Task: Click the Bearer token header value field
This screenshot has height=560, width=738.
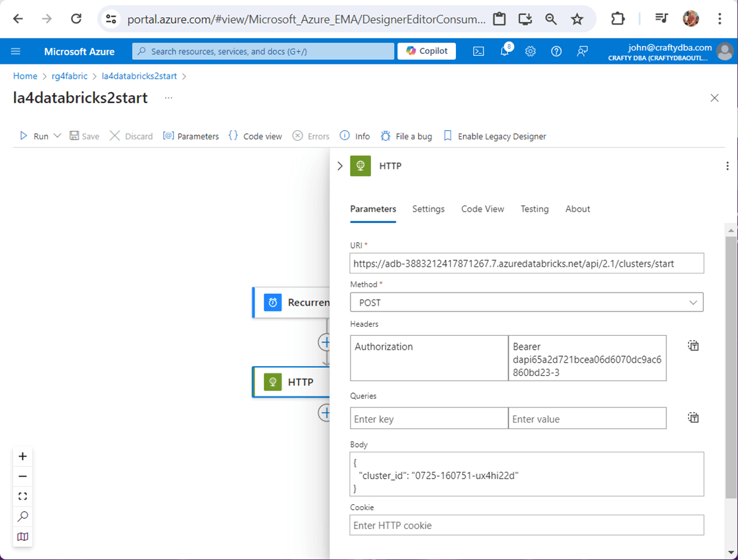Action: tap(587, 358)
